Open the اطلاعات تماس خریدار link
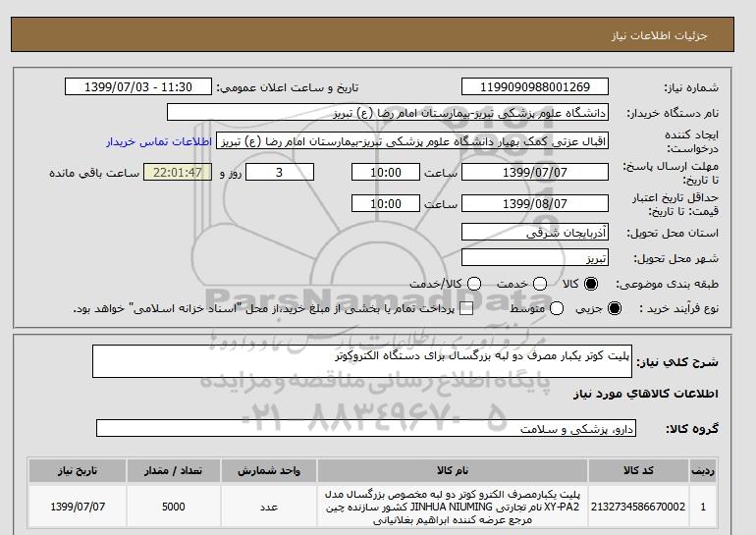Screen dimensions: 756x535 (159, 141)
